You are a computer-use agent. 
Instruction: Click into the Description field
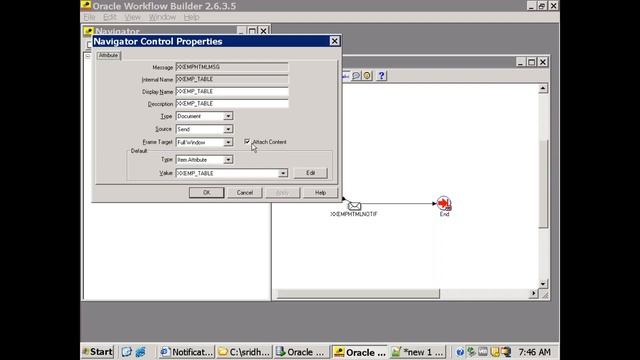pos(232,104)
